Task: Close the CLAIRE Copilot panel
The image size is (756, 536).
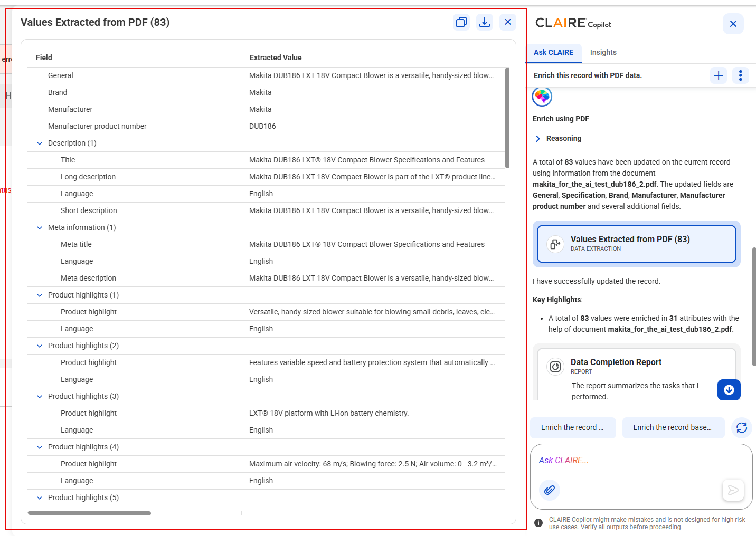Action: 733,24
